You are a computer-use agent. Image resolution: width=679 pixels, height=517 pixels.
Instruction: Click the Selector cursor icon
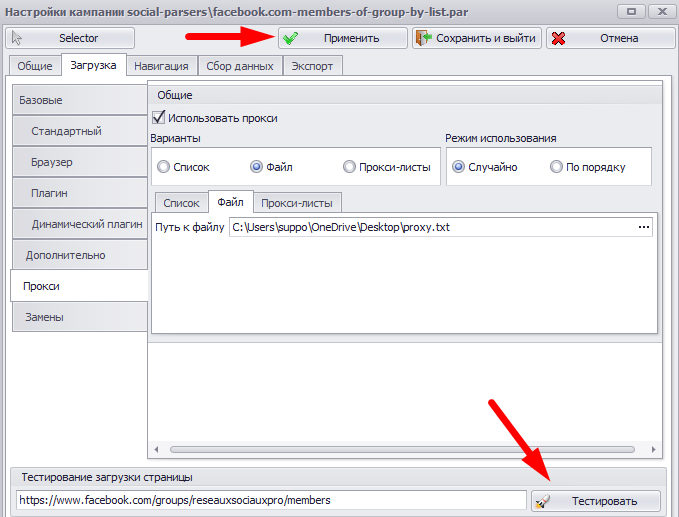pos(16,38)
